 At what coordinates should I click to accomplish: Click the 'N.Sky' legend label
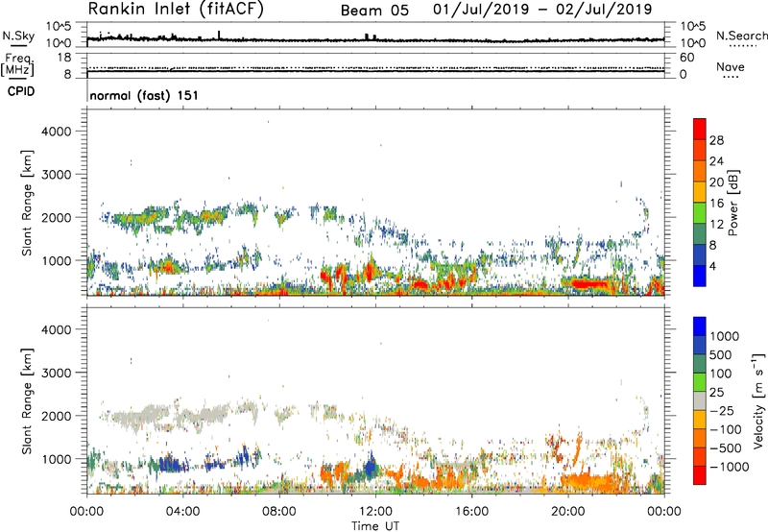(18, 36)
